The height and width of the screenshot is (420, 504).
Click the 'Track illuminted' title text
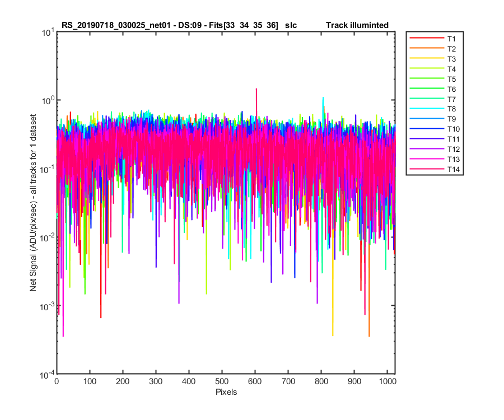[x=357, y=25]
